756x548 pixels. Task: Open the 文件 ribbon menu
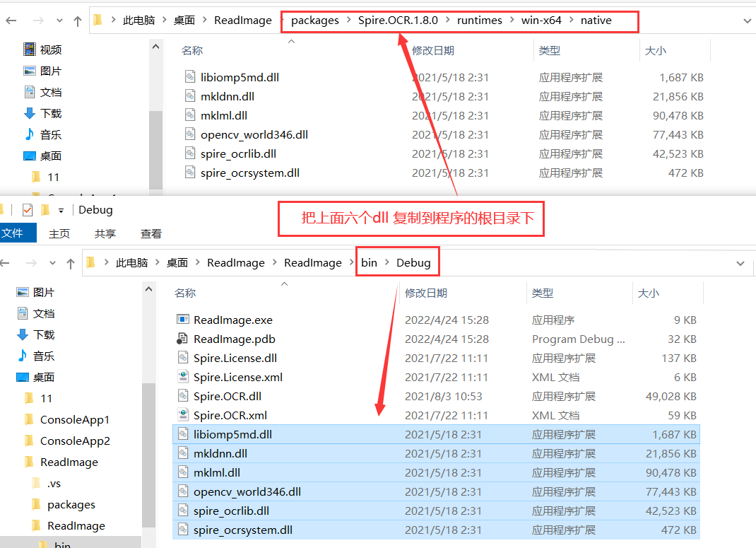11,233
